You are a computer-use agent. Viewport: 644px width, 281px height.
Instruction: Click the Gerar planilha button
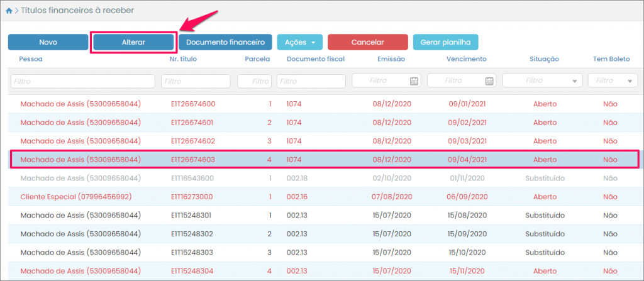[x=445, y=42]
